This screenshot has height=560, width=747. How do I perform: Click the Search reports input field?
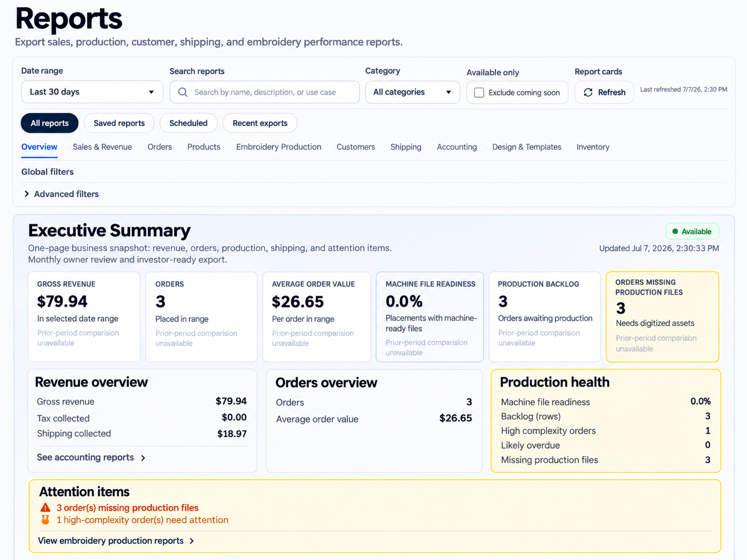coord(264,92)
